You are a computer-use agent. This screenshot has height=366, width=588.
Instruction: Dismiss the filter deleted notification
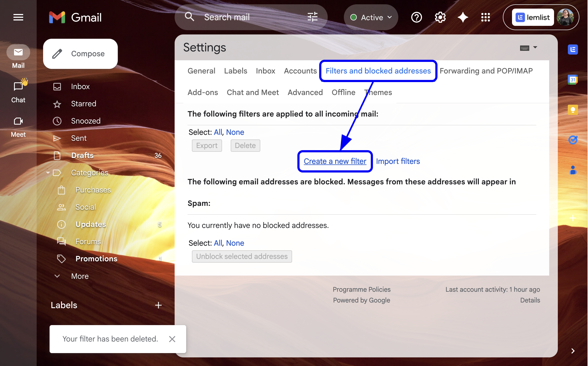172,339
